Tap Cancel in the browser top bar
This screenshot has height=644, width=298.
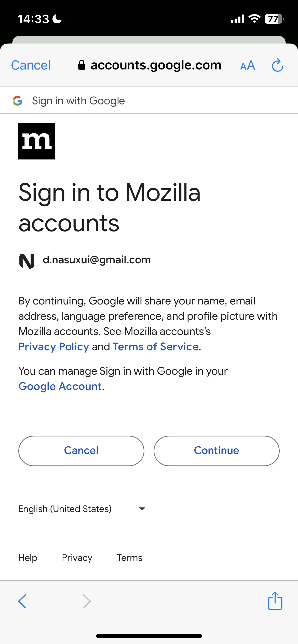(31, 65)
